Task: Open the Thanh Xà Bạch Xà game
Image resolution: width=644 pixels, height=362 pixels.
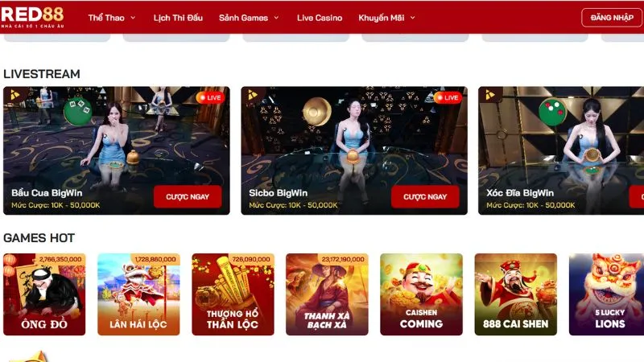Action: 327,294
